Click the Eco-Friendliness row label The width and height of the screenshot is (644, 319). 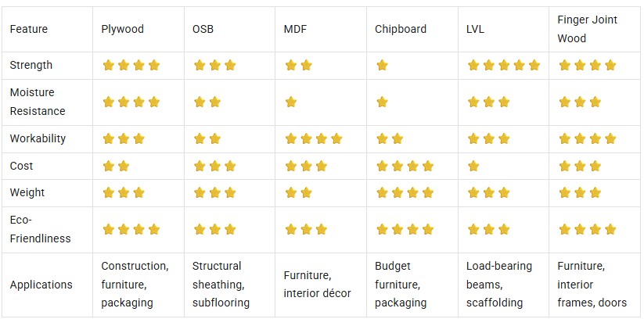click(40, 229)
